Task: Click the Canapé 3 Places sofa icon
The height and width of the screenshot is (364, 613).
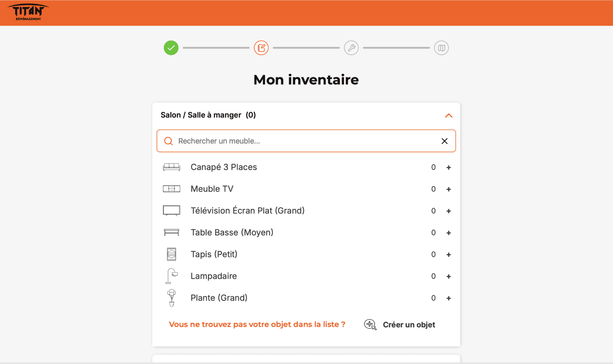Action: [171, 167]
